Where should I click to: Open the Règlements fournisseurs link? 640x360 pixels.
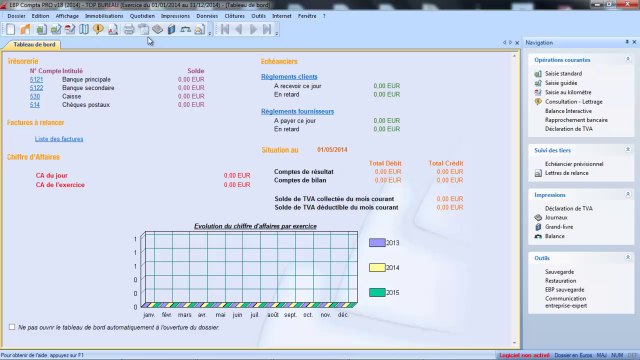pyautogui.click(x=298, y=111)
